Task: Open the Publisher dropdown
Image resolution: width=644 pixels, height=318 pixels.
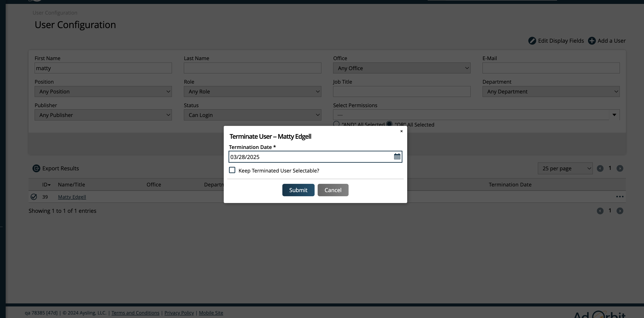Action: [103, 115]
